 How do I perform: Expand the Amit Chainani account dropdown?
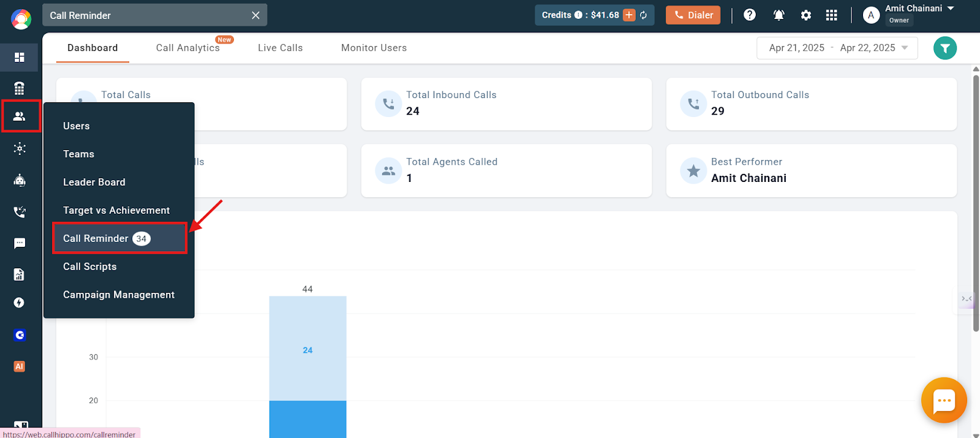(x=951, y=9)
